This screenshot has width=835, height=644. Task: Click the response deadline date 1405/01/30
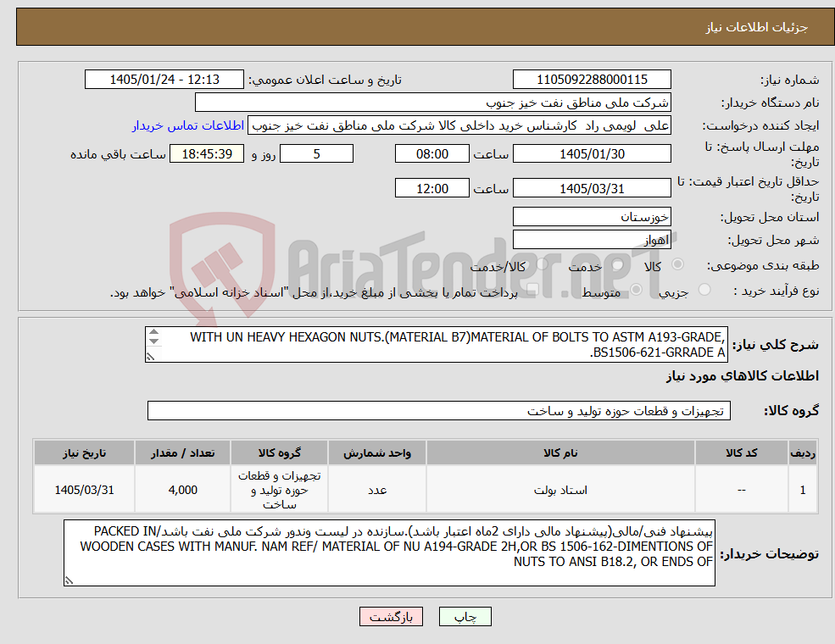pos(592,154)
